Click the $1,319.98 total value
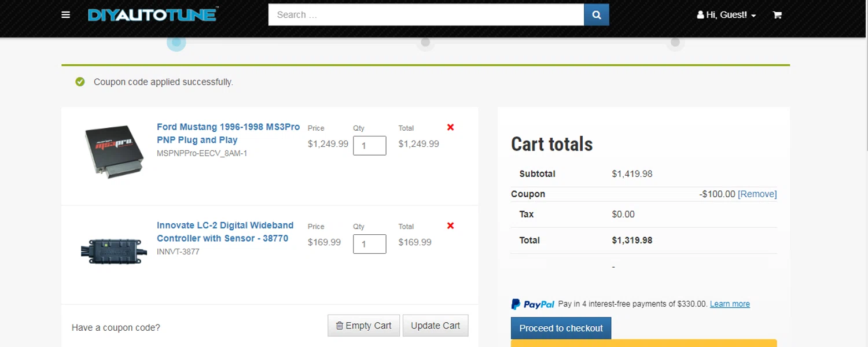Image resolution: width=868 pixels, height=347 pixels. (x=632, y=240)
